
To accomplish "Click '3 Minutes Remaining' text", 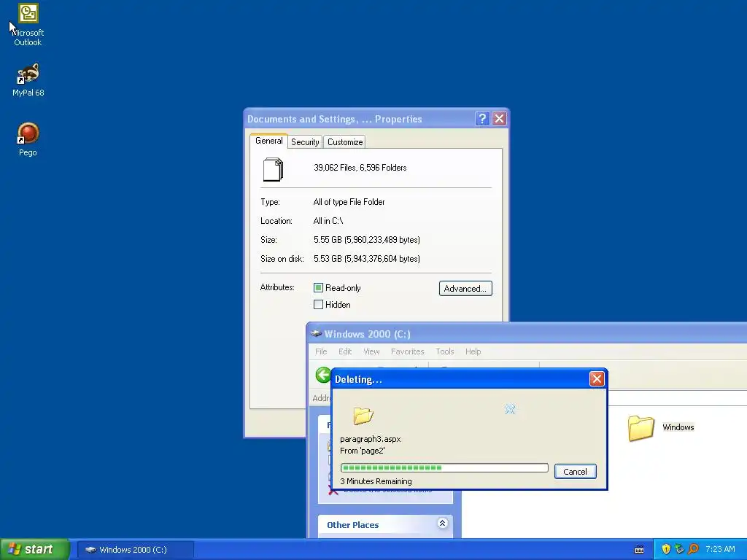I will pos(376,481).
